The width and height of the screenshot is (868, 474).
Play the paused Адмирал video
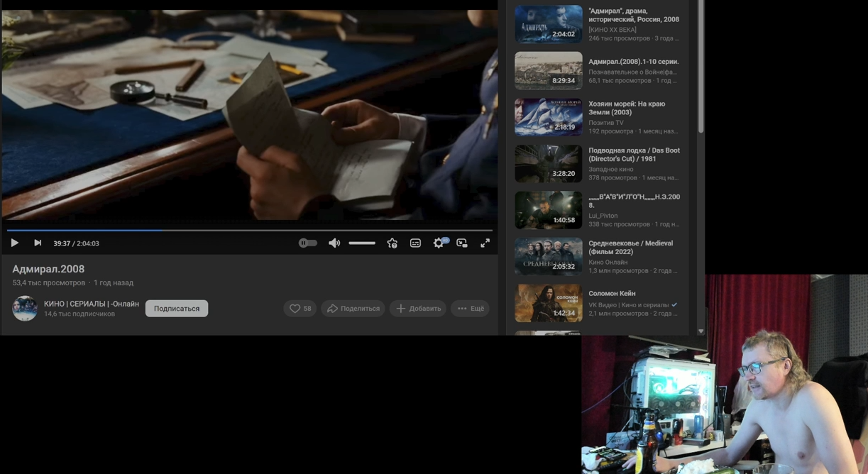(x=14, y=243)
